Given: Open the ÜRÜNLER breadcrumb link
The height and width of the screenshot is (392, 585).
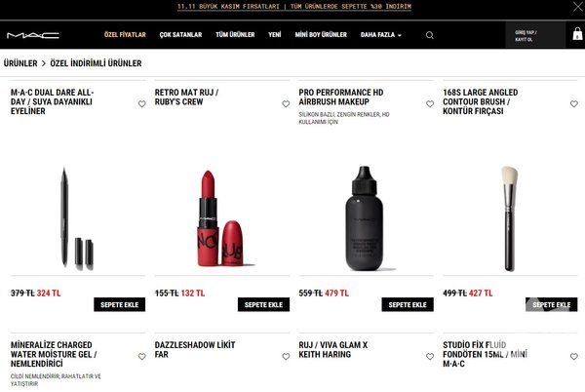Looking at the screenshot, I should click(x=20, y=63).
